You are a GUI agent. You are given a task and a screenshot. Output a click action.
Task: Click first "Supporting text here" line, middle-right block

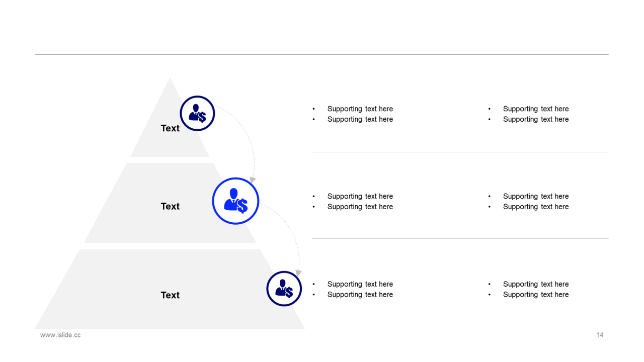point(536,196)
